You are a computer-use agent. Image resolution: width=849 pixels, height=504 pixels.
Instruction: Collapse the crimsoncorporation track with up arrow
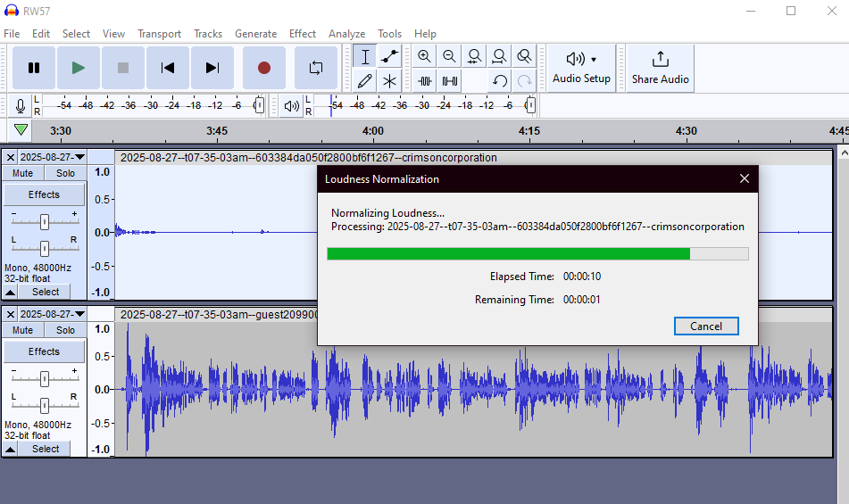(x=11, y=292)
